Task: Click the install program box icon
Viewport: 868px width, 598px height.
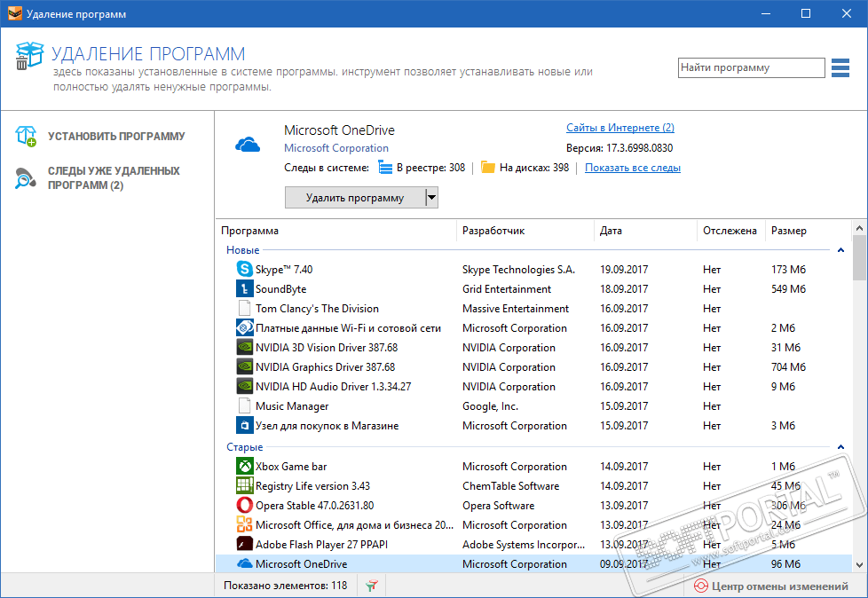Action: tap(26, 136)
